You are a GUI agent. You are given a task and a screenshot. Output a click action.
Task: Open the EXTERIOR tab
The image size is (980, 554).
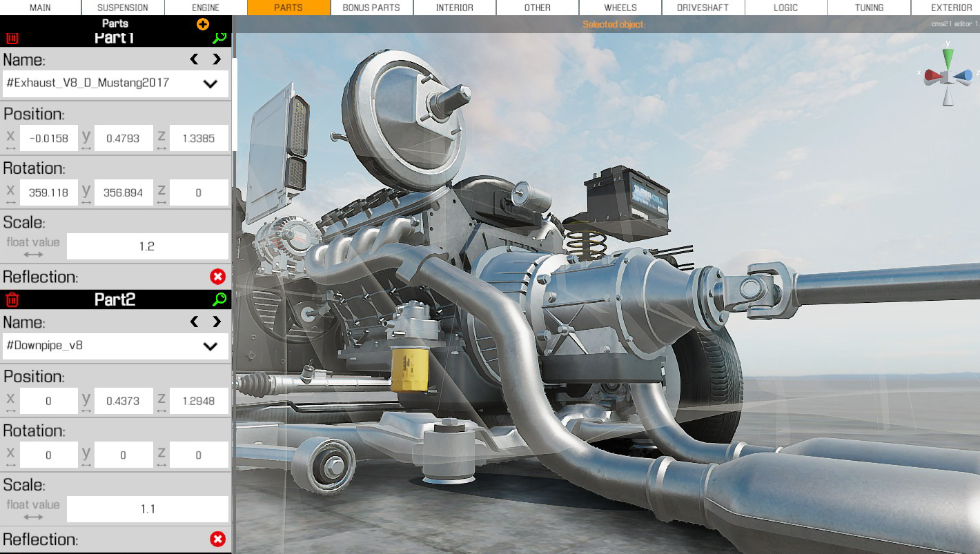pos(951,8)
